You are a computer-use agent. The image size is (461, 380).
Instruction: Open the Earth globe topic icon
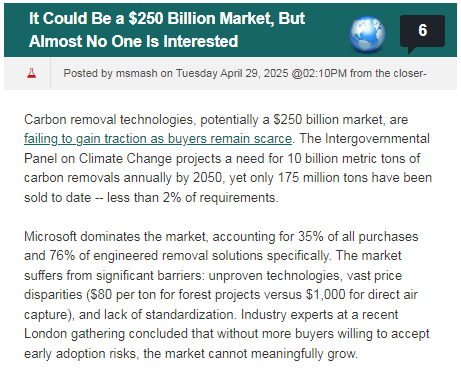(367, 34)
